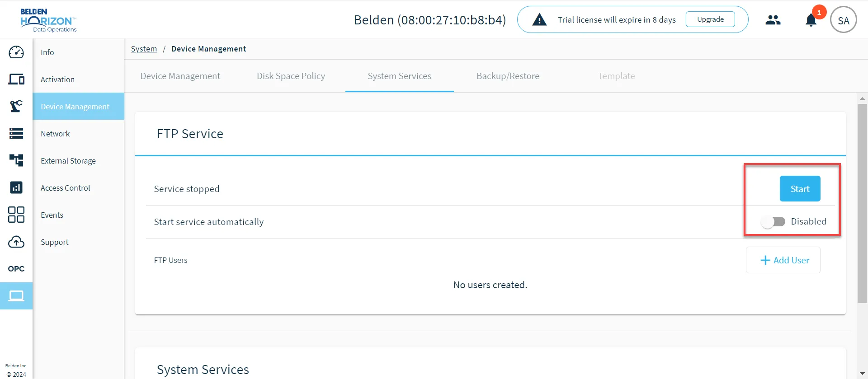Viewport: 868px width, 379px height.
Task: Click the cloud upload icon
Action: (x=16, y=242)
